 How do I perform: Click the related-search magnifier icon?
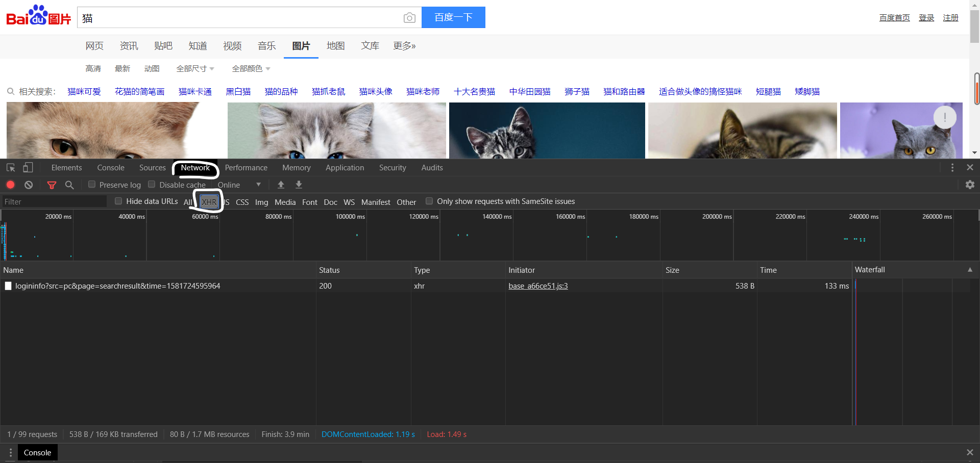11,91
